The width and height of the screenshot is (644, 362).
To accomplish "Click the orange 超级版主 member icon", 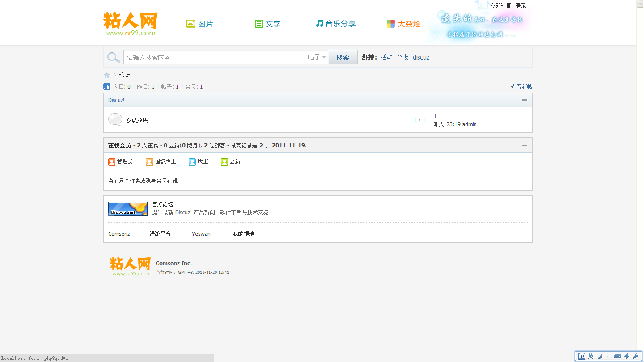I will (149, 162).
